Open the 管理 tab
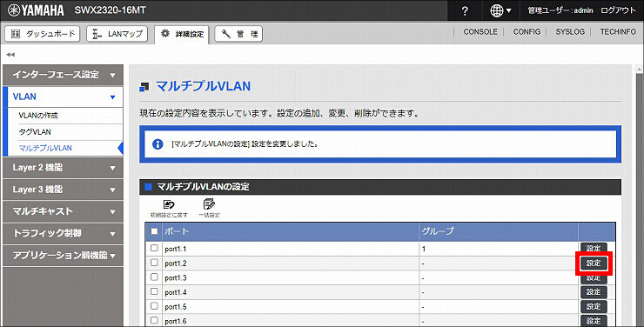Screen dimensions: 644x327 [x=238, y=34]
